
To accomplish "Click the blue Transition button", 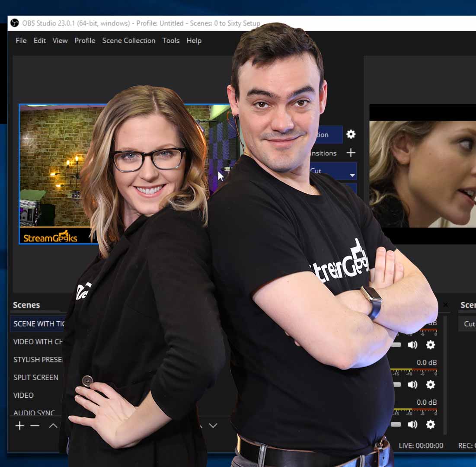I will point(329,134).
